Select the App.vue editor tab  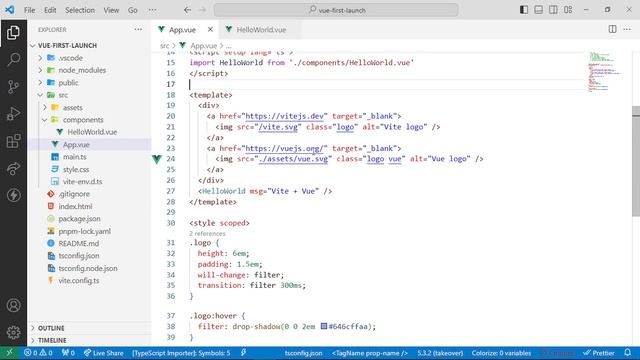(x=182, y=29)
